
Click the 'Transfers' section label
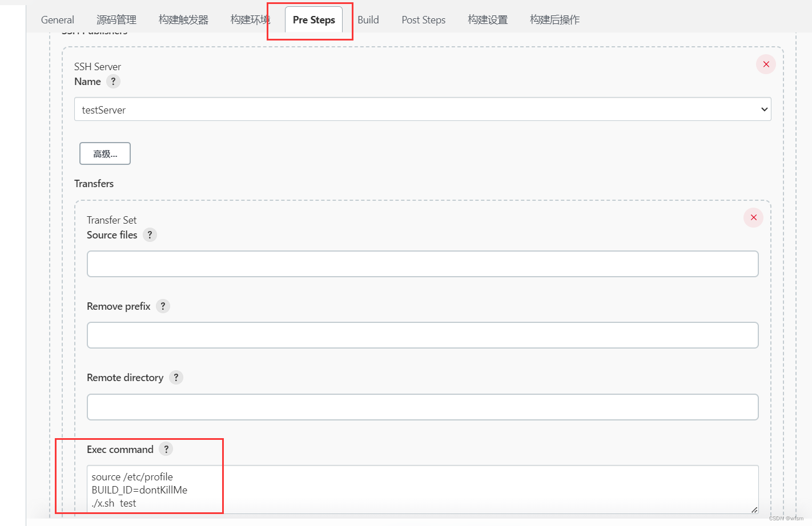(94, 184)
